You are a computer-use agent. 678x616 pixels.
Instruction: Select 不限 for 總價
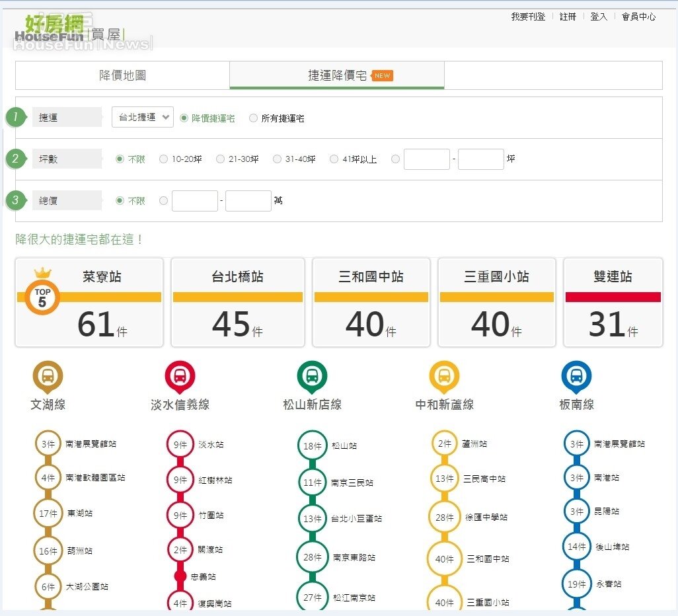click(119, 200)
